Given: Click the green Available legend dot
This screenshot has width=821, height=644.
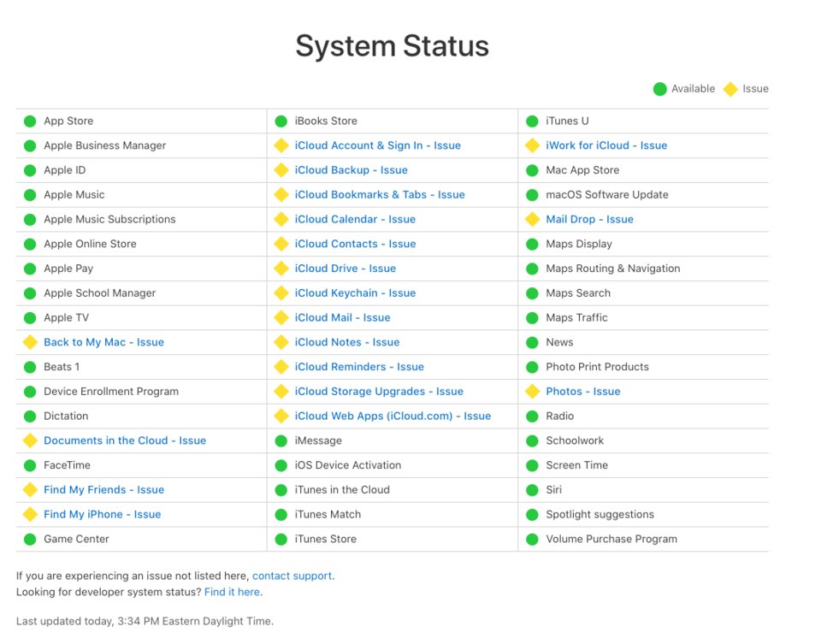Looking at the screenshot, I should [x=659, y=89].
